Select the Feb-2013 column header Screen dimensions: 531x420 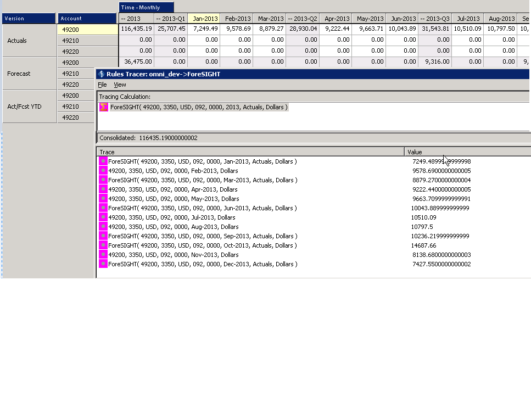237,19
